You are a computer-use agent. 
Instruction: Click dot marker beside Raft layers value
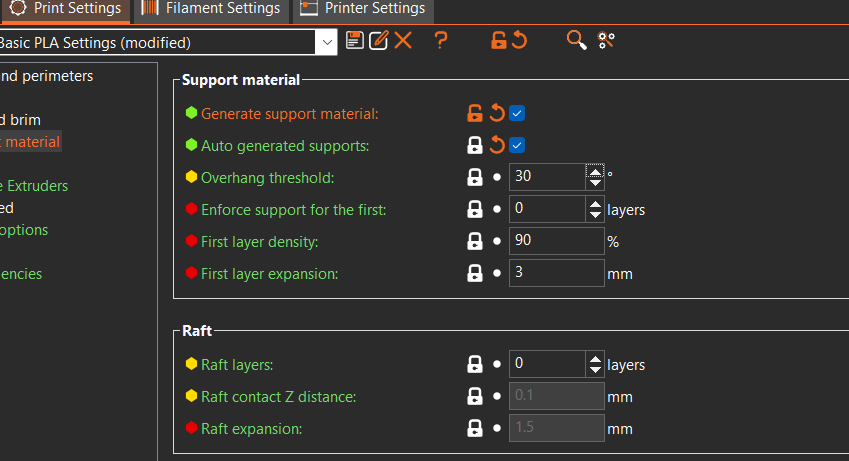[497, 364]
